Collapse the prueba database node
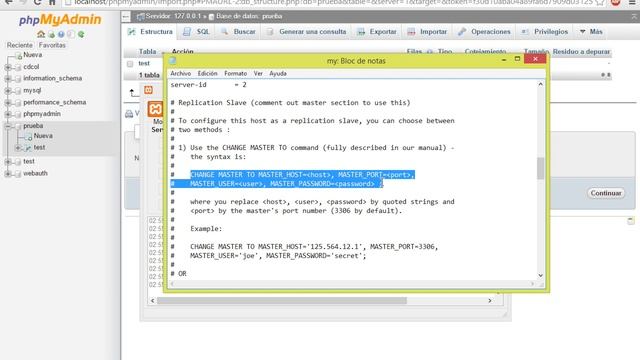Screen dimensions: 640x360 click(x=8, y=126)
